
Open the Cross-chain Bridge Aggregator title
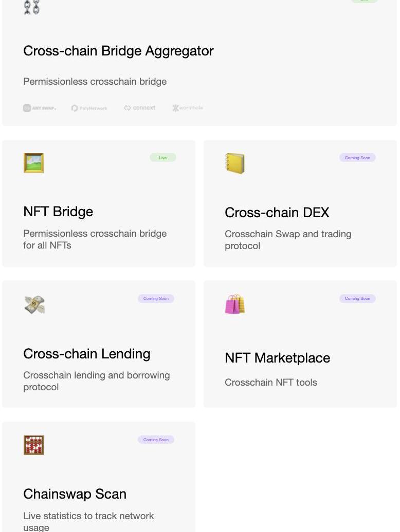click(118, 51)
